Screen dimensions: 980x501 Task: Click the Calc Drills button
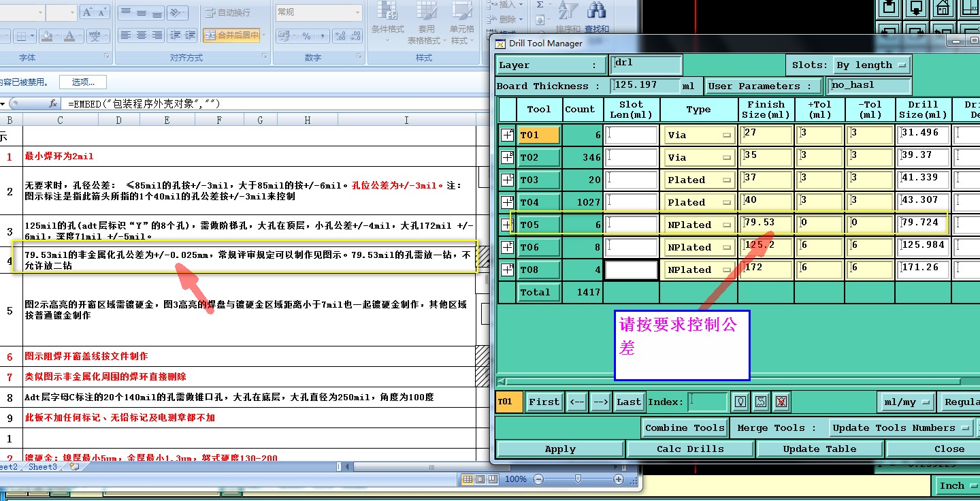[689, 449]
